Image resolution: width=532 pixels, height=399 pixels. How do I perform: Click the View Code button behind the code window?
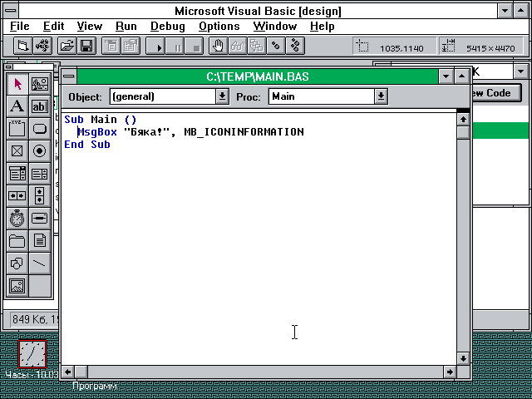pos(496,93)
